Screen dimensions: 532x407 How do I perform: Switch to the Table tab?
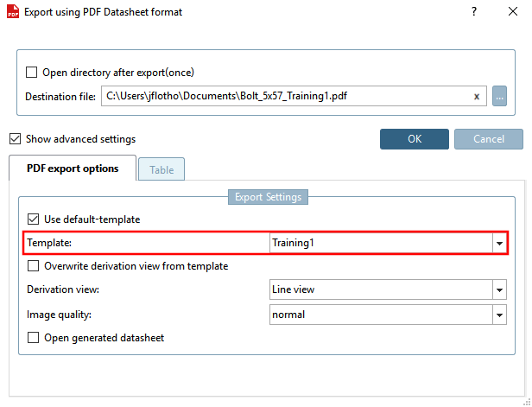click(x=161, y=169)
